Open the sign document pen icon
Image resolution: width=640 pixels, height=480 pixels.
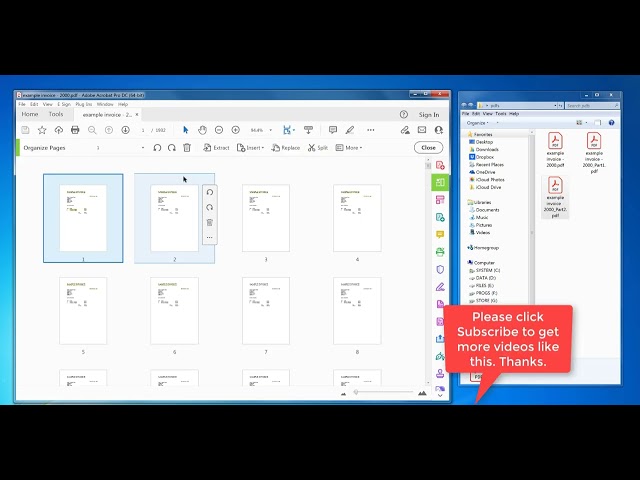405,130
